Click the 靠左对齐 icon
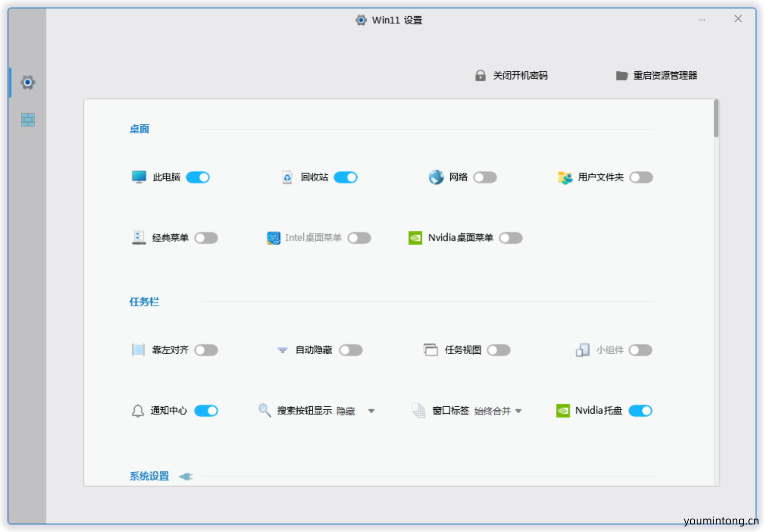764x532 pixels. tap(138, 350)
